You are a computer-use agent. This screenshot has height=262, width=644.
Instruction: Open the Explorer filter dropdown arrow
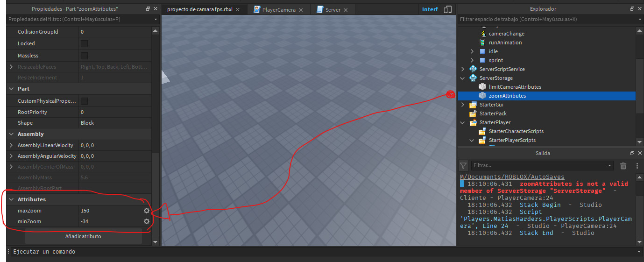(x=639, y=20)
